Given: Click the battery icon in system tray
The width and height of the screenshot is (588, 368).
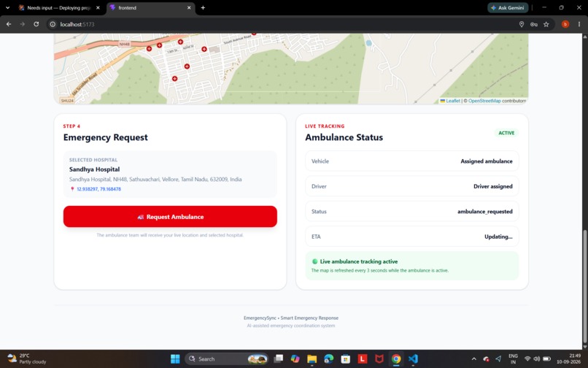Looking at the screenshot, I should (546, 359).
